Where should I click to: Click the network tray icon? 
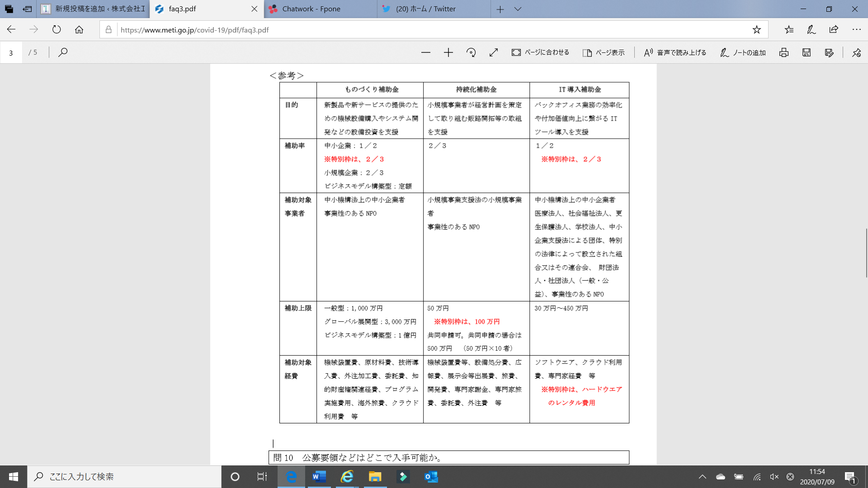point(757,477)
